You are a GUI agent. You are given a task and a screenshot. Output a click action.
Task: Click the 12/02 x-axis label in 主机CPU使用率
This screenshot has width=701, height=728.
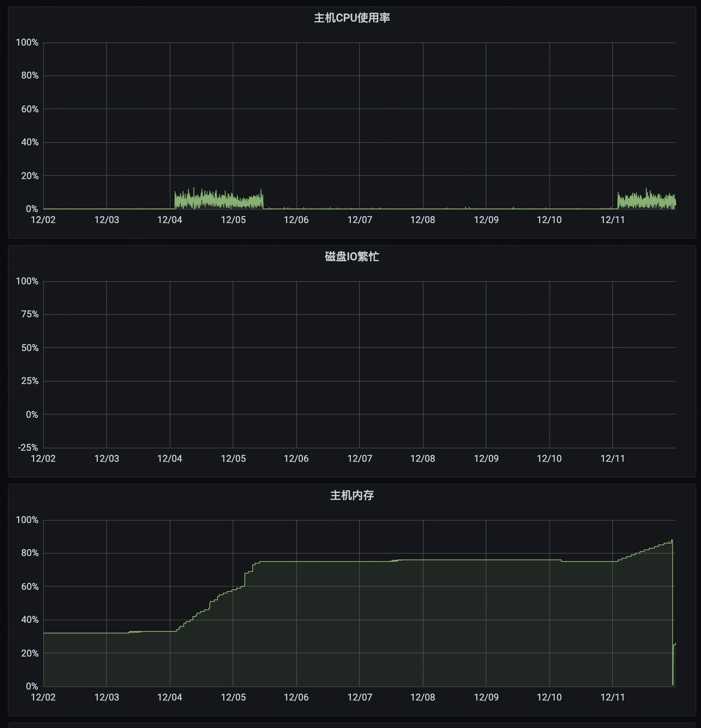point(43,220)
